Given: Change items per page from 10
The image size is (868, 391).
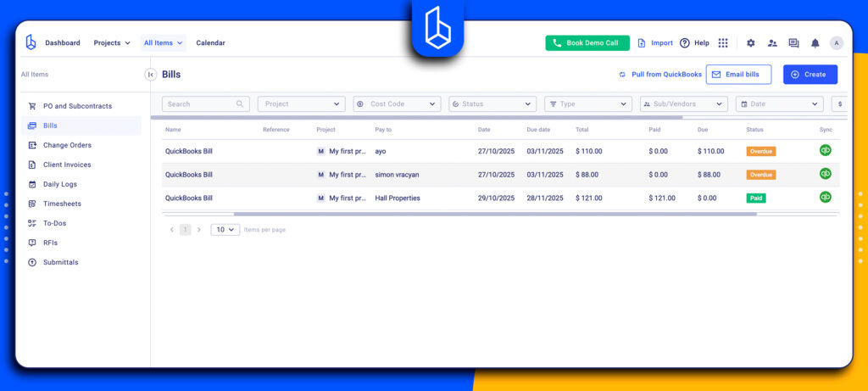Looking at the screenshot, I should pyautogui.click(x=225, y=229).
